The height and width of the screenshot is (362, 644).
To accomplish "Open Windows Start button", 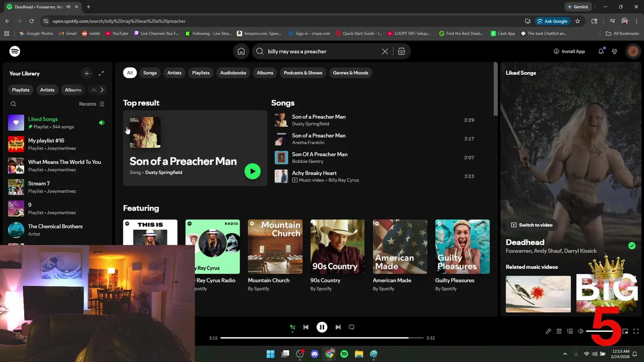I will click(x=270, y=354).
